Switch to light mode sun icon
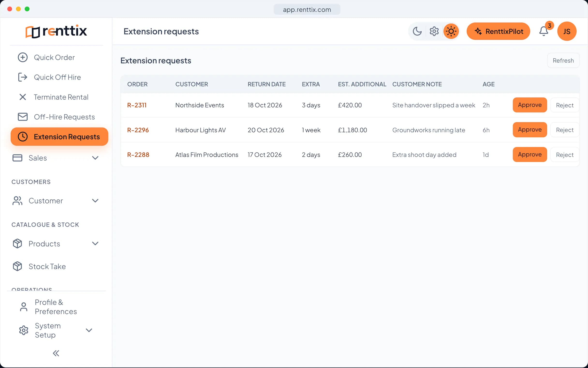The width and height of the screenshot is (588, 368). [x=451, y=31]
